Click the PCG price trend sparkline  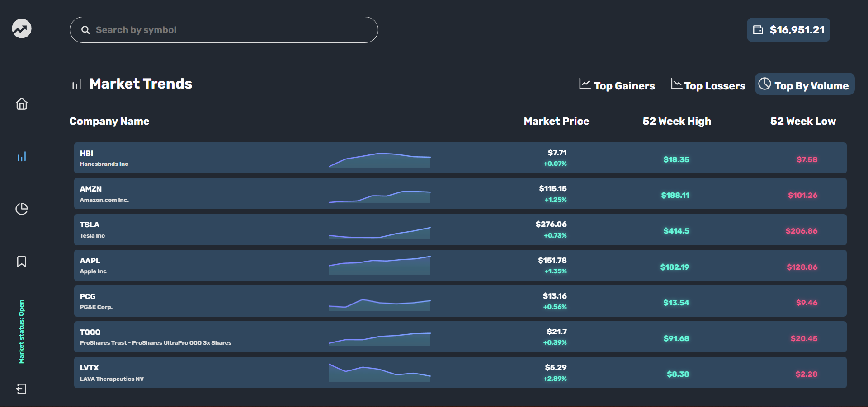point(379,304)
